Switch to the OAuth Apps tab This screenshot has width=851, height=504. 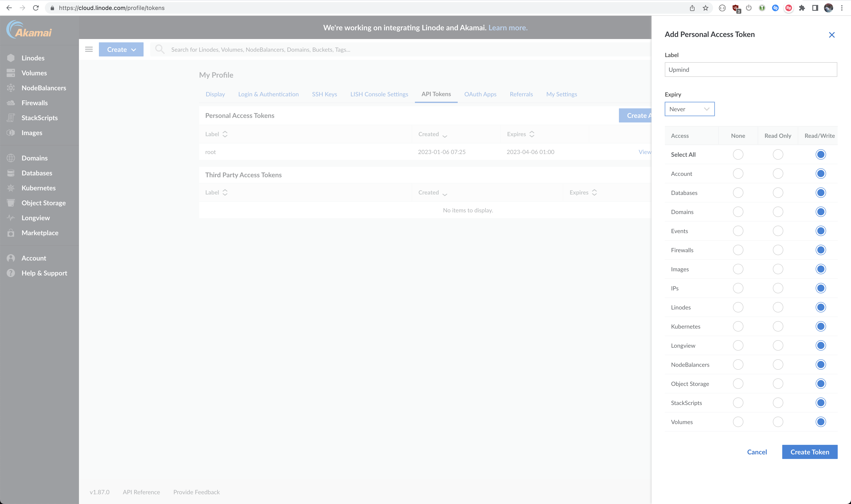coord(480,94)
